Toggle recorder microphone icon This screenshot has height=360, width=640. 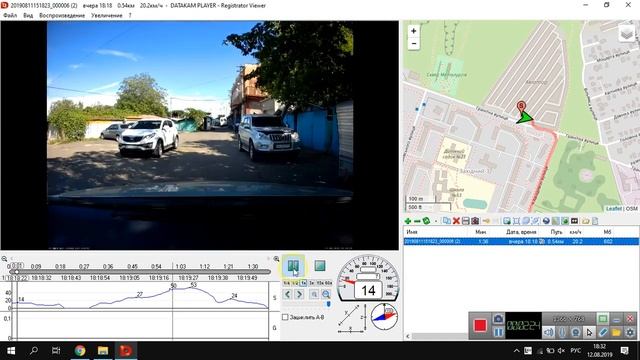coord(562,333)
